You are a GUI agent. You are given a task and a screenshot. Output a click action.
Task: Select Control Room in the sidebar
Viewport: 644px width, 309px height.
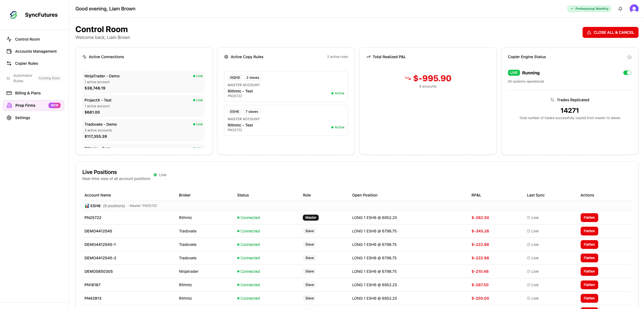pyautogui.click(x=27, y=39)
